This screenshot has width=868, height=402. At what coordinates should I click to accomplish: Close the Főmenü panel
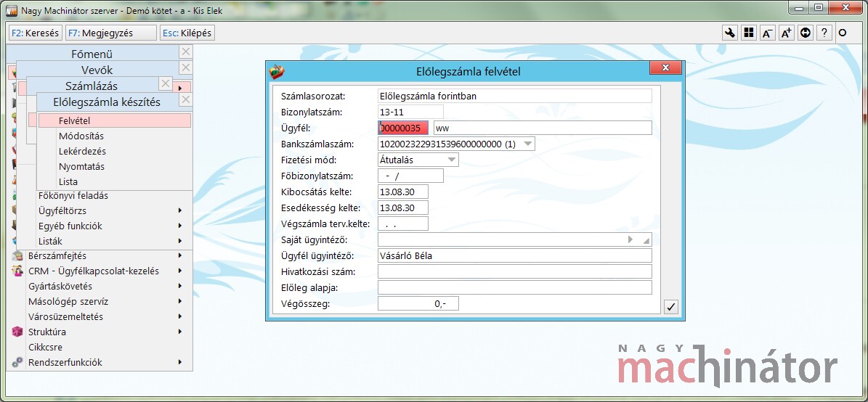(186, 52)
